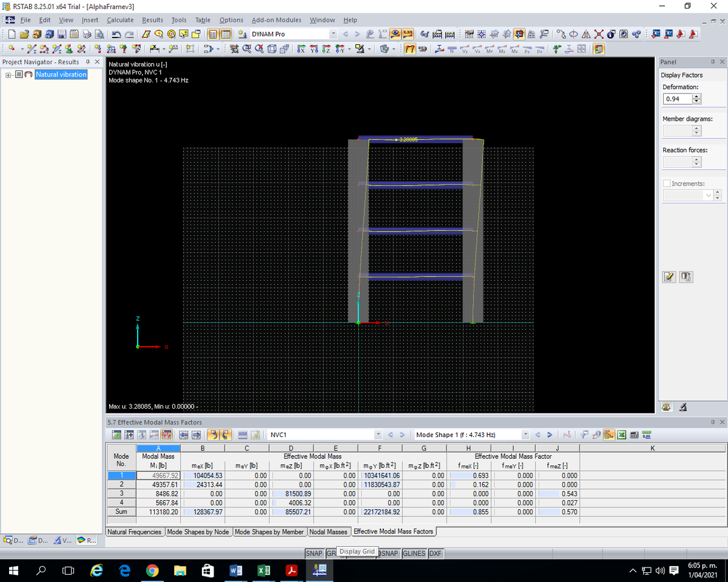Viewport: 728px width, 582px height.
Task: Click the Save floppy disk icon
Action: point(62,34)
